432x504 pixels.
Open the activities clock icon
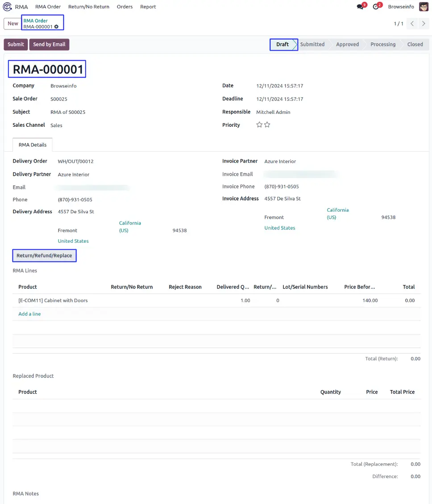(376, 7)
